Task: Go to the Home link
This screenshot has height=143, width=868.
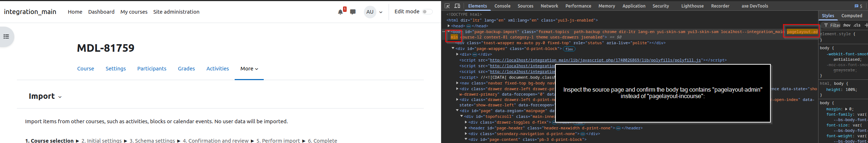Action: point(75,12)
